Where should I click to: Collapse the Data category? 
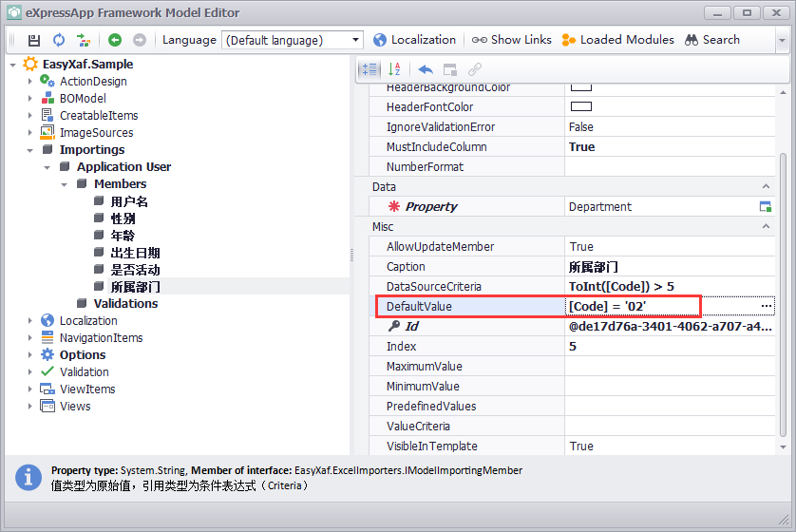coord(766,187)
